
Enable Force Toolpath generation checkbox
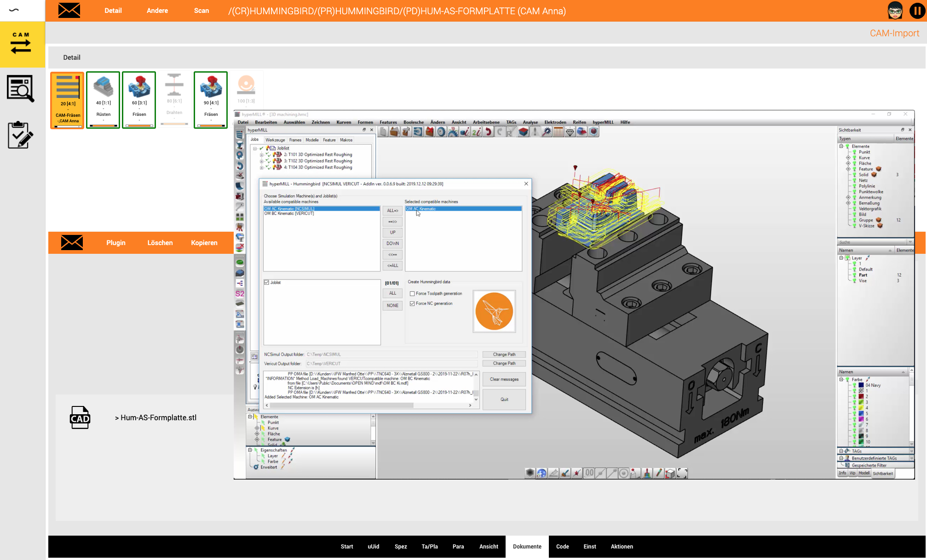point(412,293)
